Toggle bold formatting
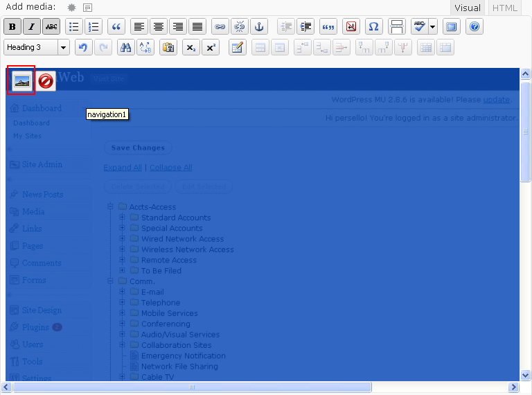The height and width of the screenshot is (395, 532). [12, 27]
